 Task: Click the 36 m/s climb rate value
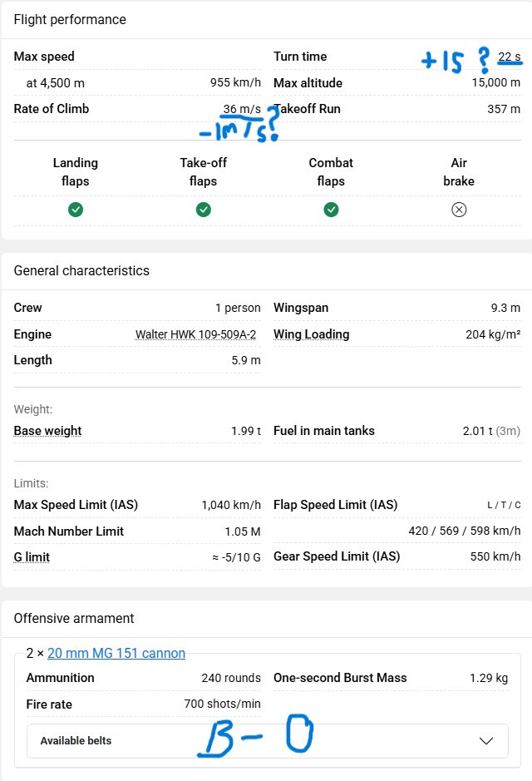tap(242, 109)
